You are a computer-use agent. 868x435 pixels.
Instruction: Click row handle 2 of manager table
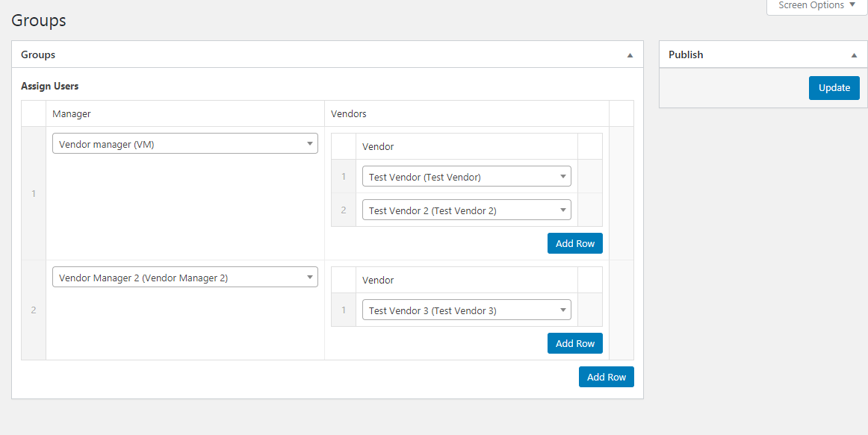point(34,310)
